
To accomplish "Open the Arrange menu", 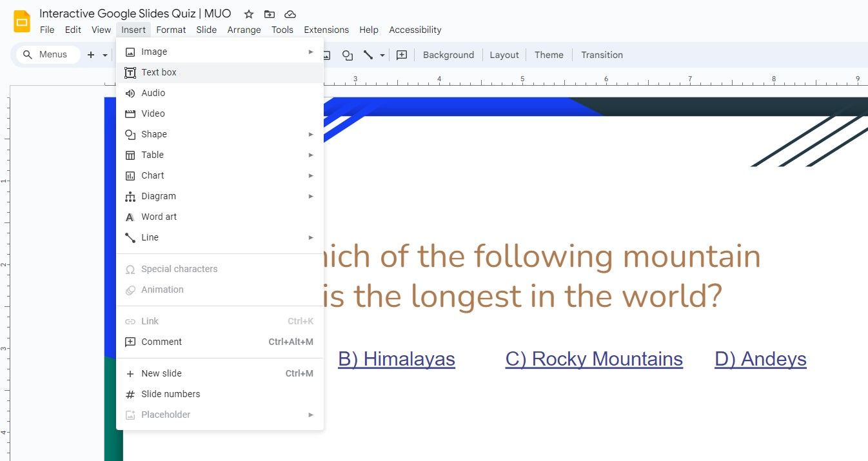I will 244,30.
